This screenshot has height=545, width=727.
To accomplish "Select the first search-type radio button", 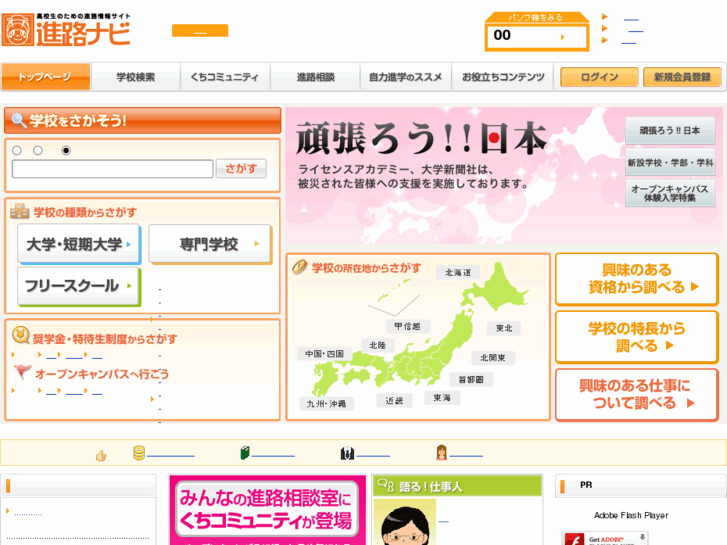I will point(17,150).
